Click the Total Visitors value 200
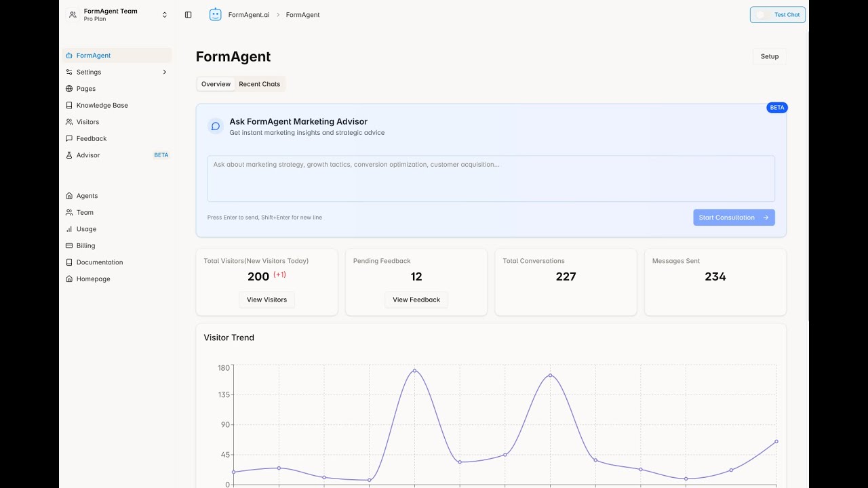 [x=258, y=277]
